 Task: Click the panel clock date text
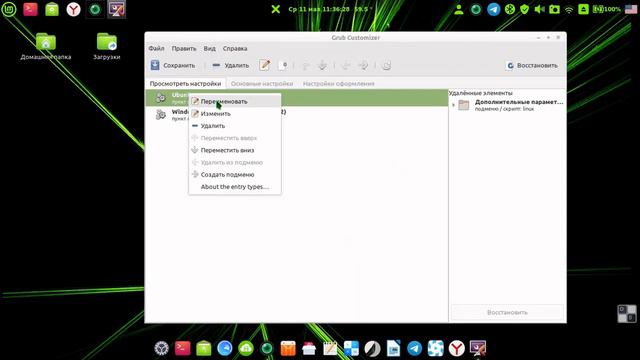tap(319, 9)
